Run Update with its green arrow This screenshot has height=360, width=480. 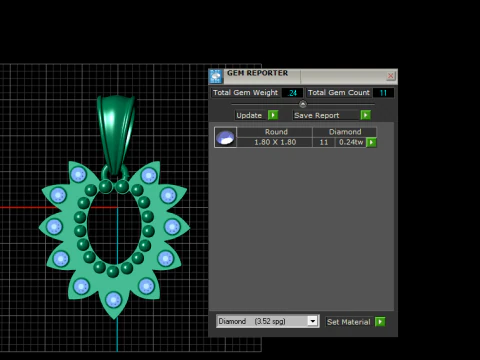273,115
